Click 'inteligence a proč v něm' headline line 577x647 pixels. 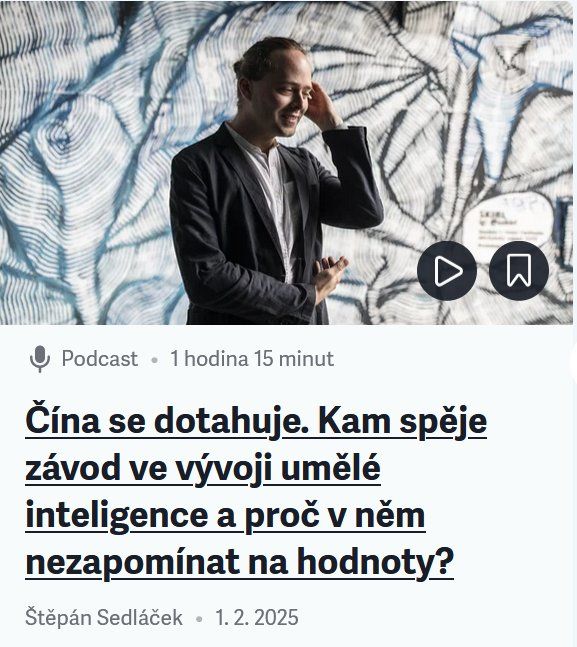tap(225, 515)
